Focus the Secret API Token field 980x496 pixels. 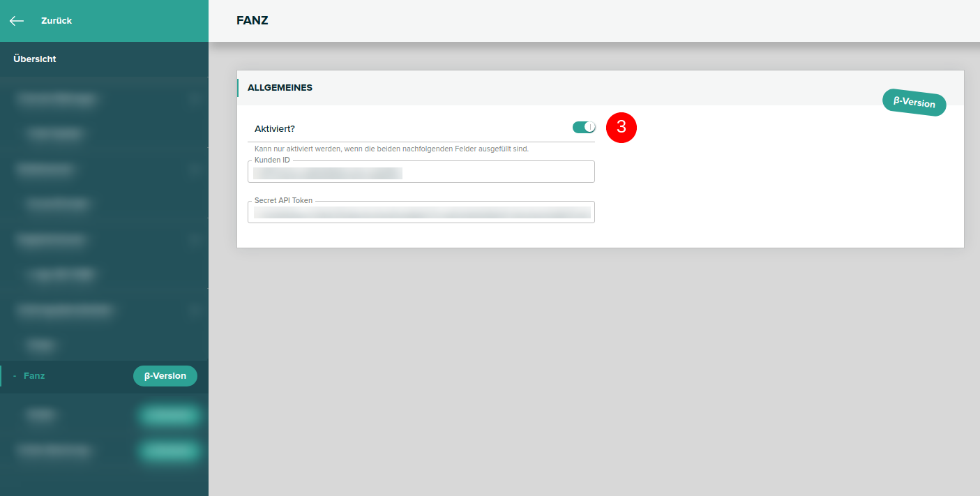421,213
